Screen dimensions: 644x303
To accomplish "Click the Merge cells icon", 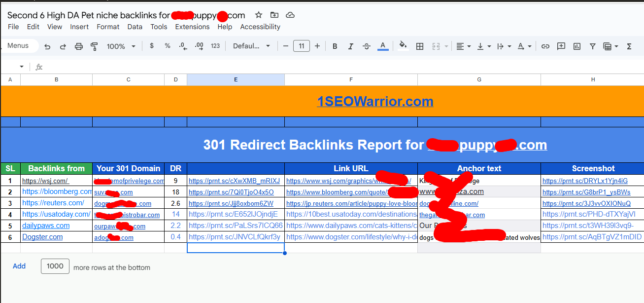I will point(436,46).
